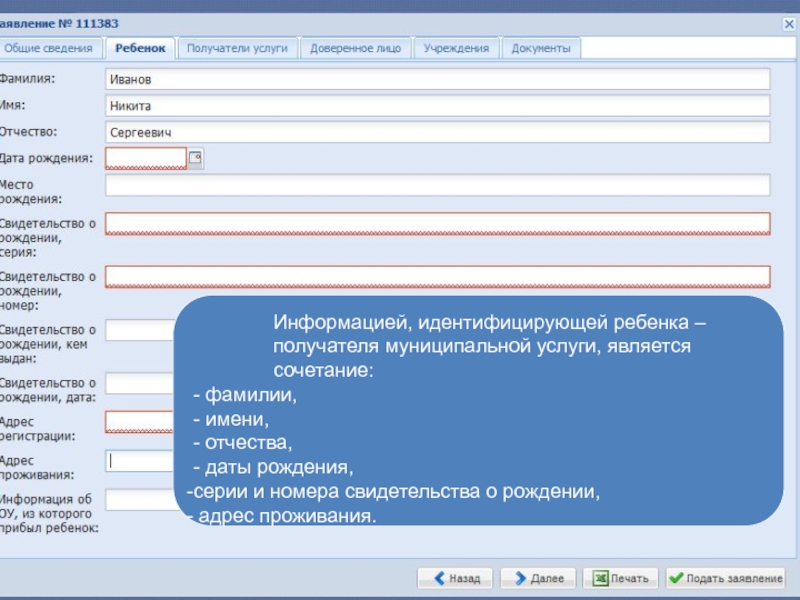Viewport: 800px width, 600px height.
Task: Open the Получатели услуги tab
Action: 237,48
